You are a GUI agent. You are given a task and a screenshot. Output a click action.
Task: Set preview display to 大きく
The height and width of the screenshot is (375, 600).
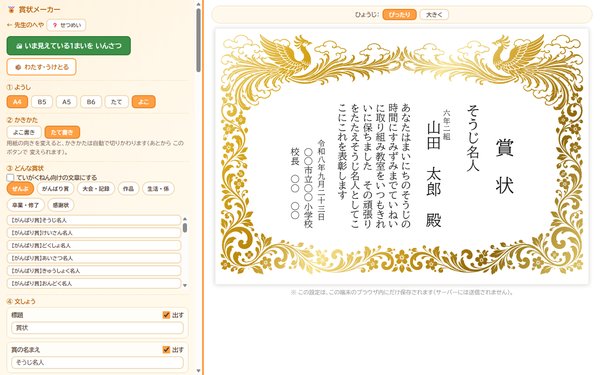pos(434,15)
